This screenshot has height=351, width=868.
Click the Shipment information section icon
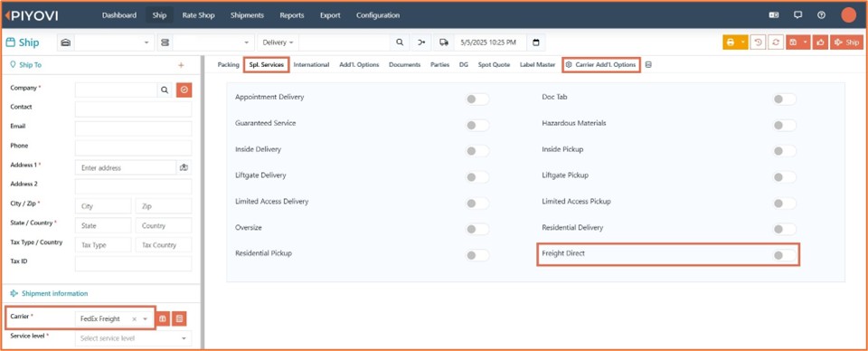[x=14, y=293]
